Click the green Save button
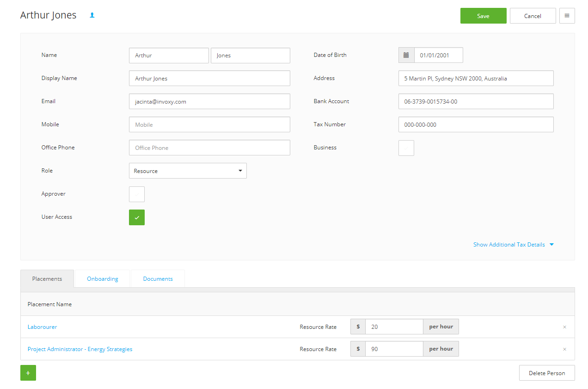The height and width of the screenshot is (389, 588). 484,16
